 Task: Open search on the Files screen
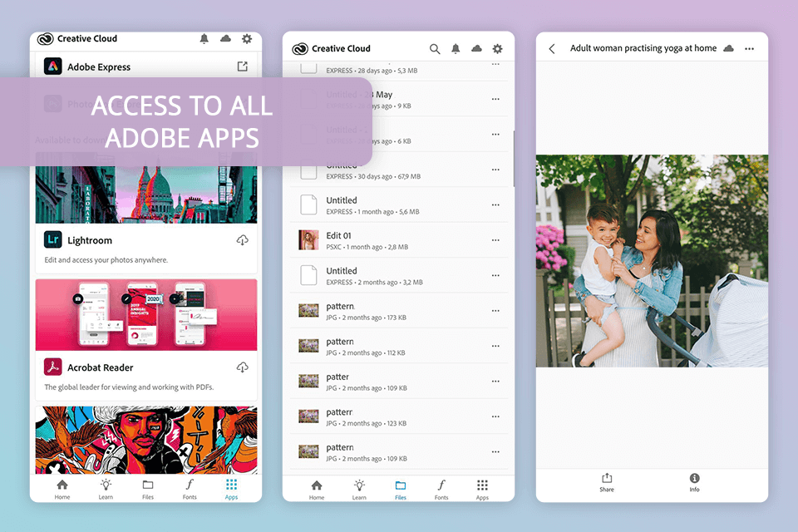pos(435,49)
